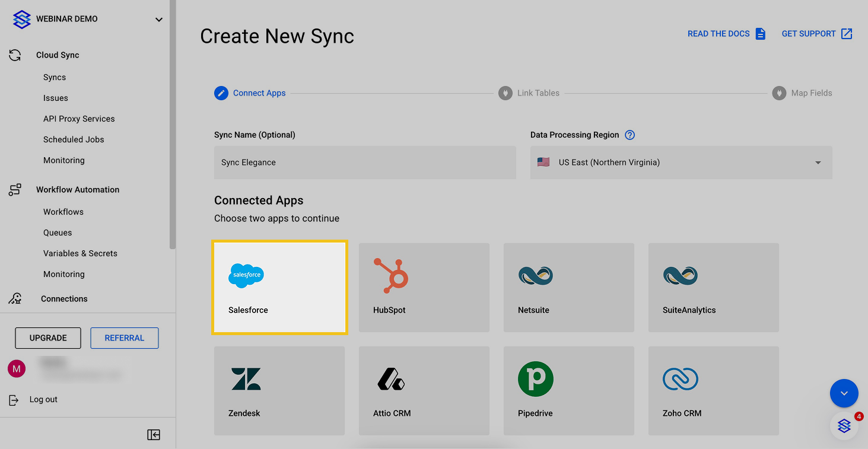
Task: Go to Workflows in the sidebar
Action: click(x=63, y=212)
